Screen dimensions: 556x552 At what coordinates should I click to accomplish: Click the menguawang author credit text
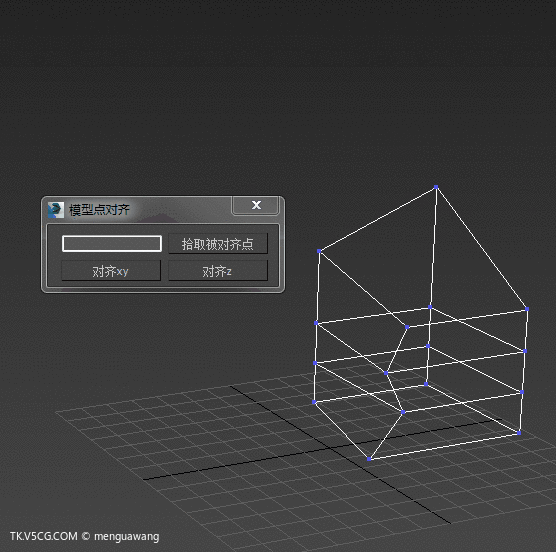[127, 537]
